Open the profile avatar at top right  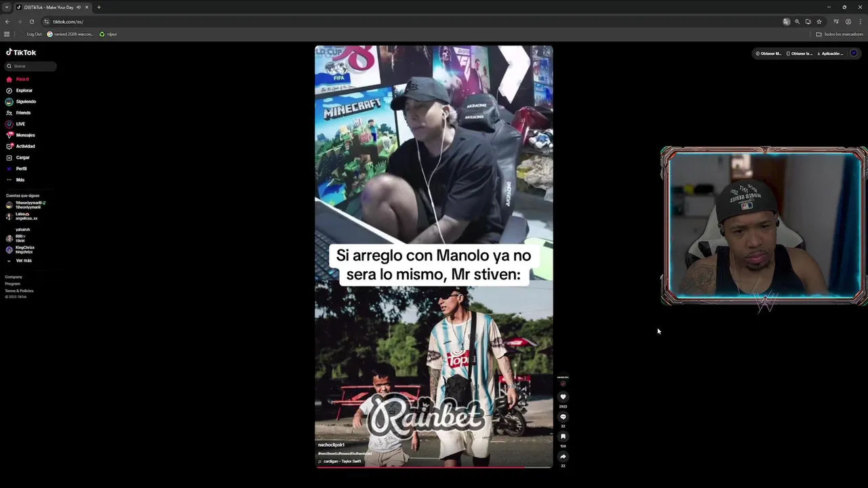[x=854, y=54]
